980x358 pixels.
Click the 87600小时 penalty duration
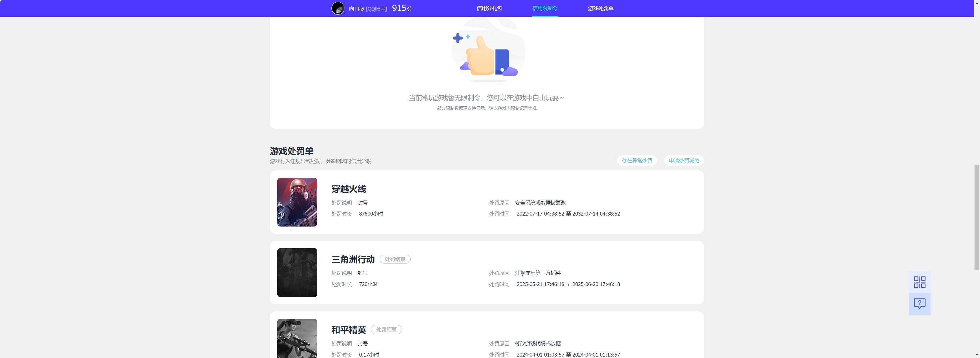point(371,214)
